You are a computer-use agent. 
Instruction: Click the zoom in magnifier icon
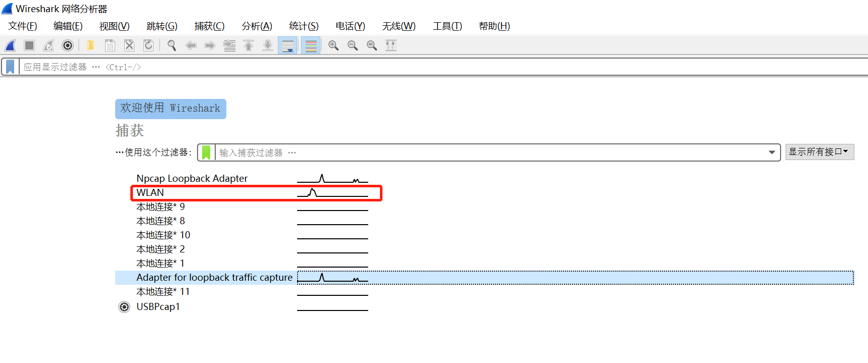click(x=333, y=45)
